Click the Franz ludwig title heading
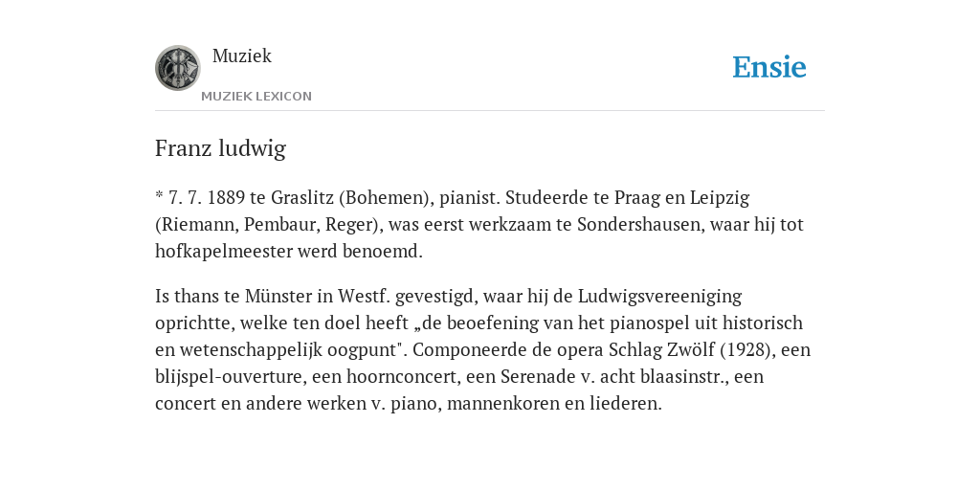 click(x=221, y=148)
